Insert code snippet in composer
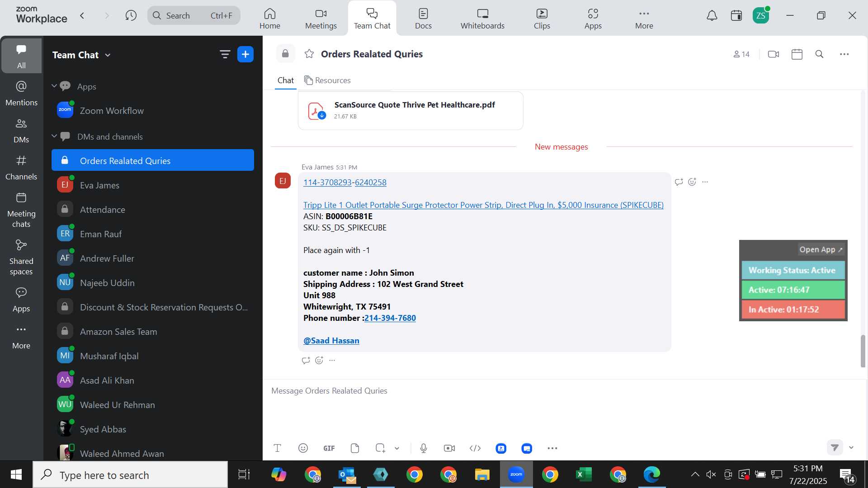The image size is (868, 488). 475,448
